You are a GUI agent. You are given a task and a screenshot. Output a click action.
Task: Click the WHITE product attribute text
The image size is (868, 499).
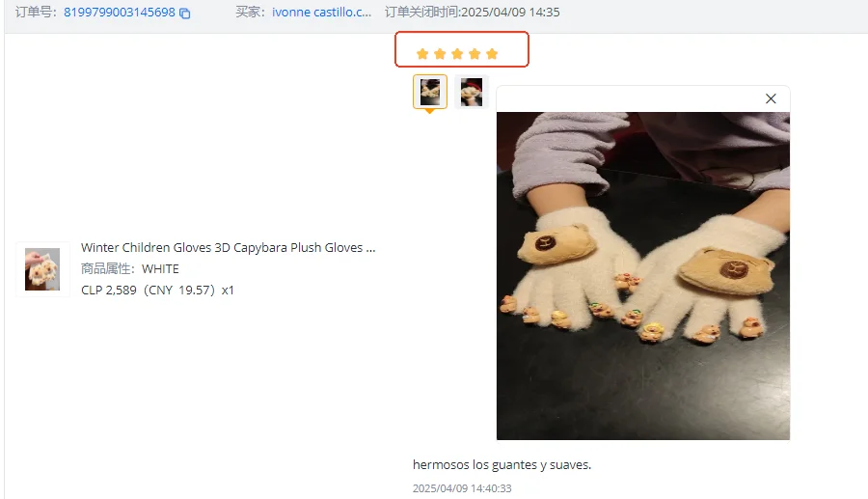pos(160,268)
